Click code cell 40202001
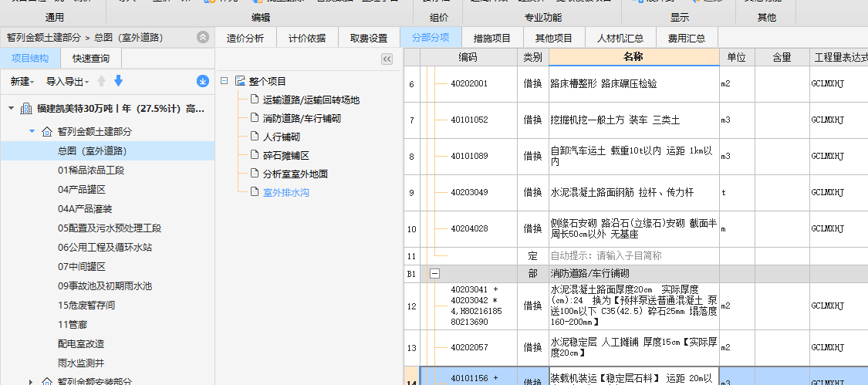 coord(469,84)
